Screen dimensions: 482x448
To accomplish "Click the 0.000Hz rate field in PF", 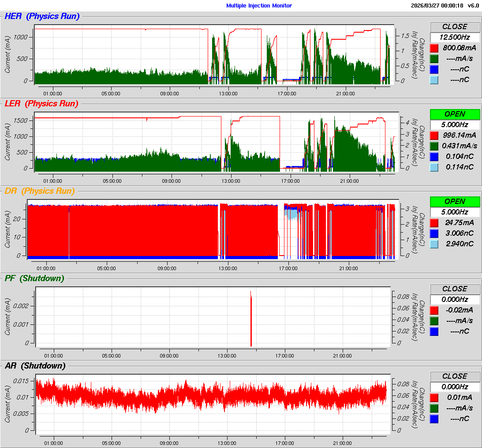I will (x=455, y=299).
